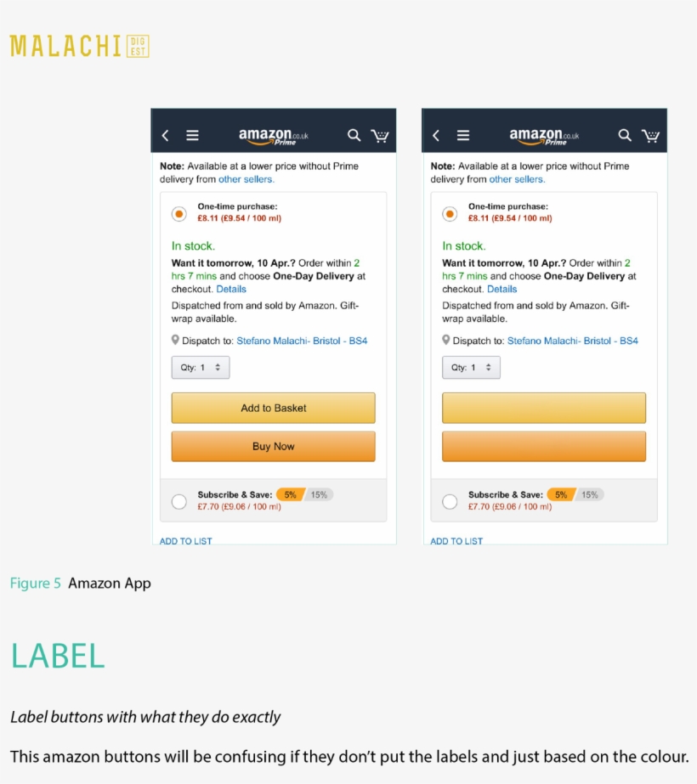The width and height of the screenshot is (697, 784).
Task: Click the search icon on the left phone
Action: 354,135
